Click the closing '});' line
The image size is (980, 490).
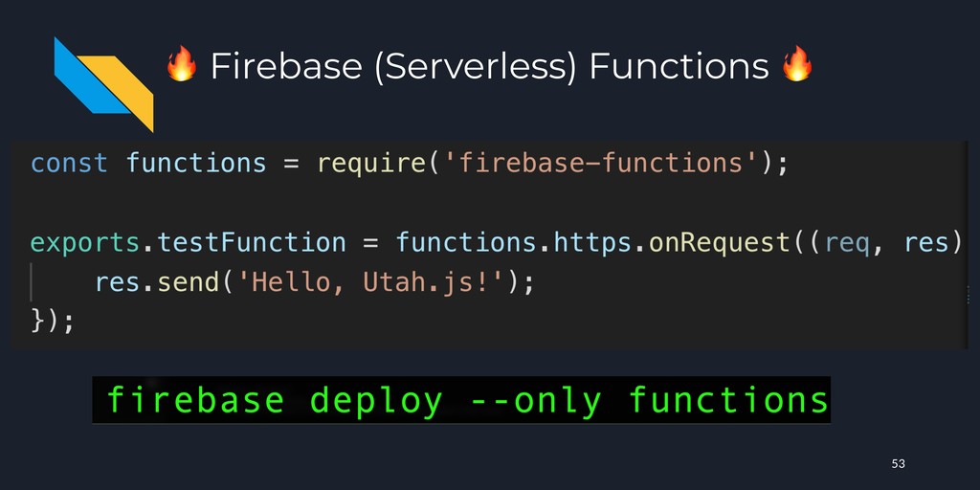[53, 322]
